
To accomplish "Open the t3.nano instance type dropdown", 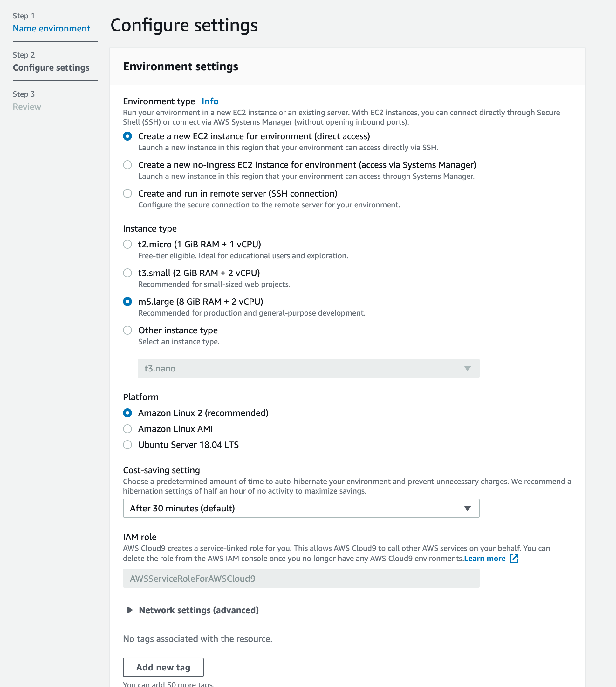I will 308,368.
